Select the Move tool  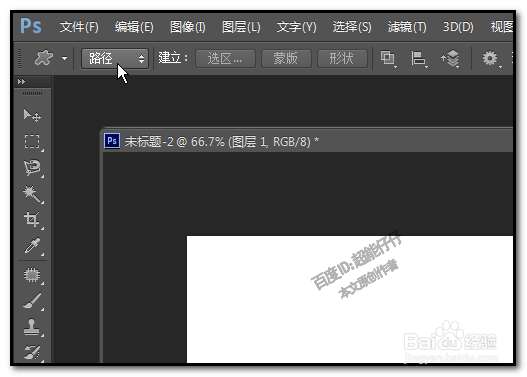tap(32, 115)
